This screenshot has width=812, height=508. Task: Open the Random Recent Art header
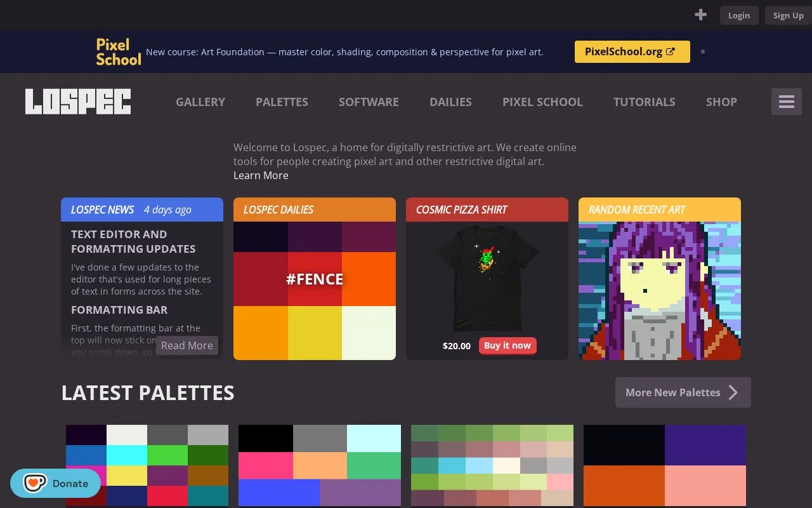[660, 210]
